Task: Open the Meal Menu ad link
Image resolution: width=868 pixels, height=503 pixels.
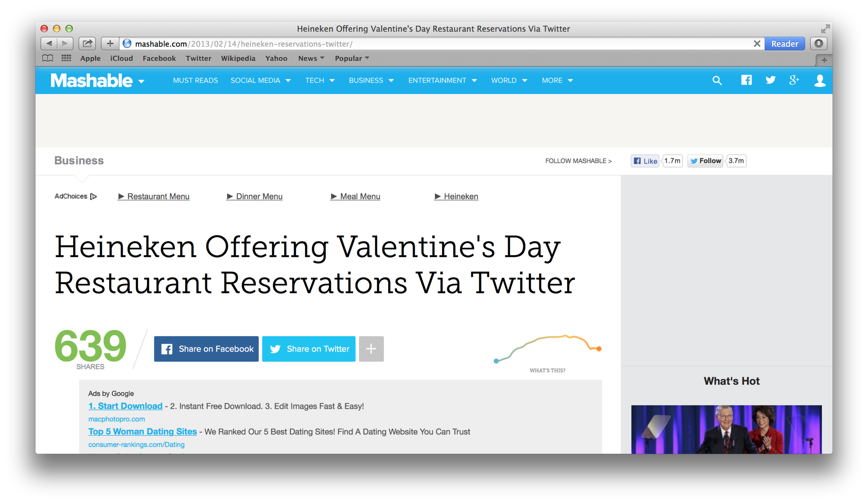Action: point(356,196)
